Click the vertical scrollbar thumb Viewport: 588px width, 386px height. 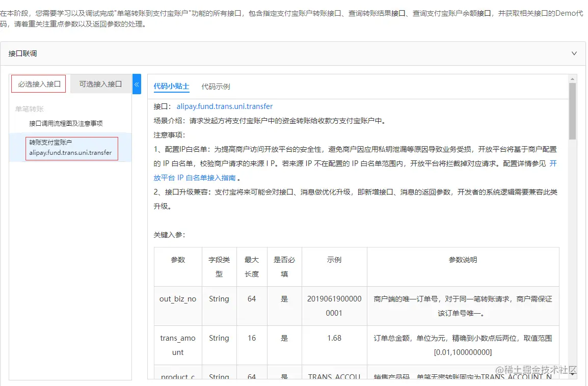pyautogui.click(x=572, y=111)
